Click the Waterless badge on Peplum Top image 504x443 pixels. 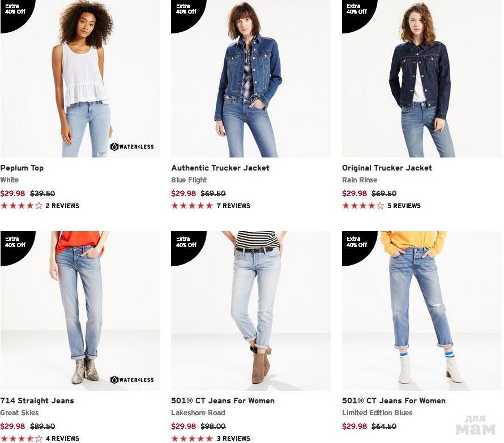(132, 147)
